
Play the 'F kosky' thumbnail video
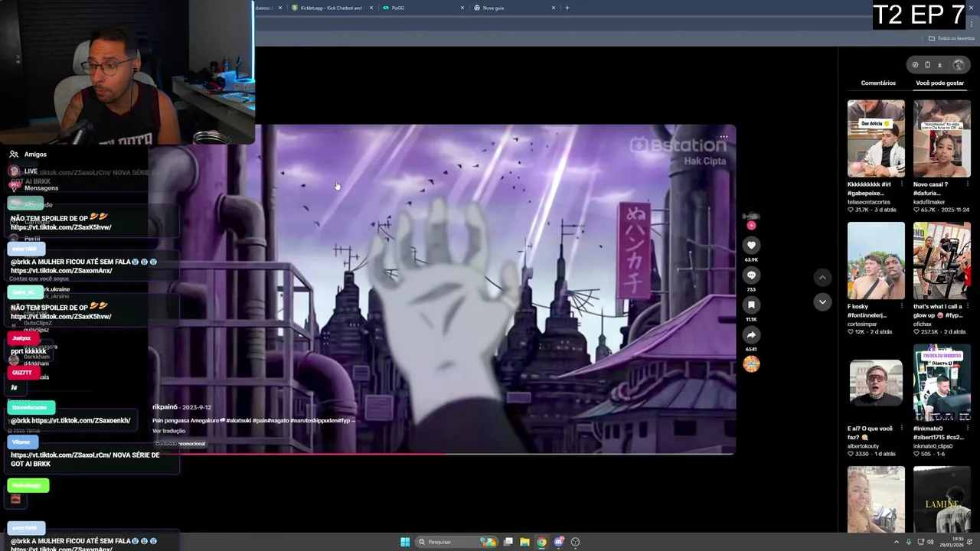[876, 261]
